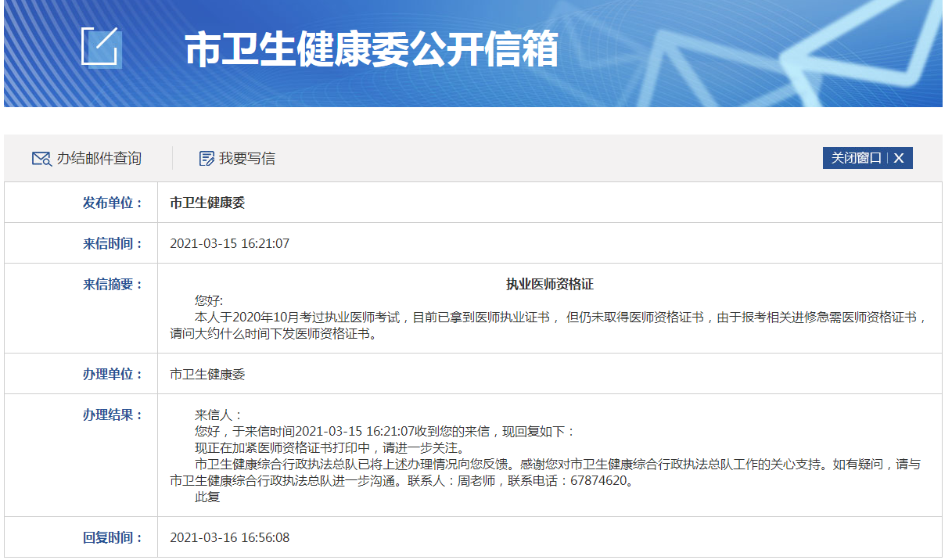952x560 pixels.
Task: Click the 办理单位 value 市卫生健康委
Action: 207,374
